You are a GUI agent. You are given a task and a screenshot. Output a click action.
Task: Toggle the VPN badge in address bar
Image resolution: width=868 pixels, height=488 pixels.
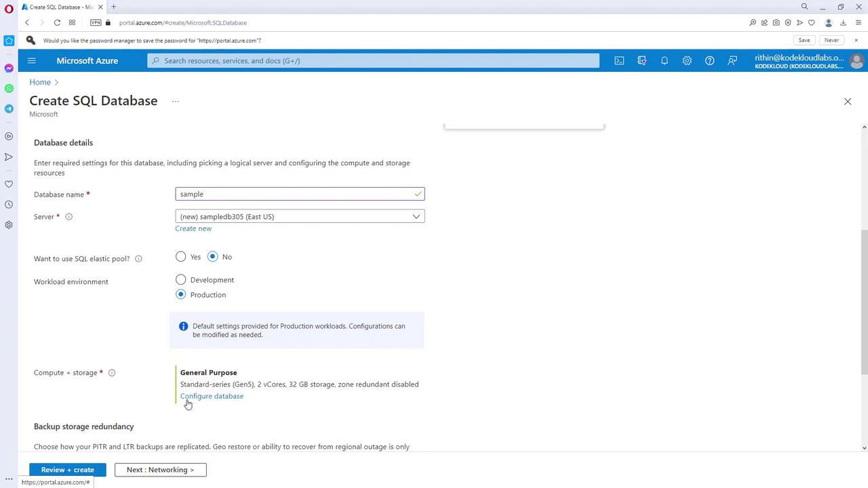pos(96,22)
